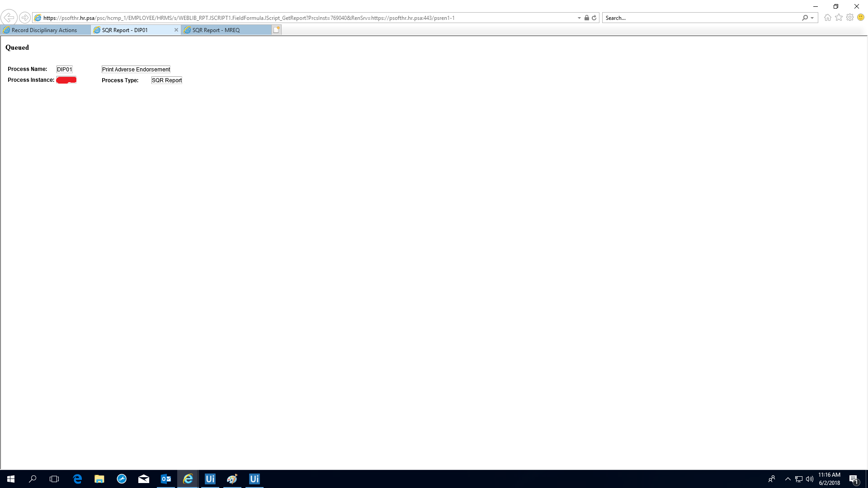Open Outlook from the taskbar
Screen dimensions: 868x488
(x=166, y=479)
